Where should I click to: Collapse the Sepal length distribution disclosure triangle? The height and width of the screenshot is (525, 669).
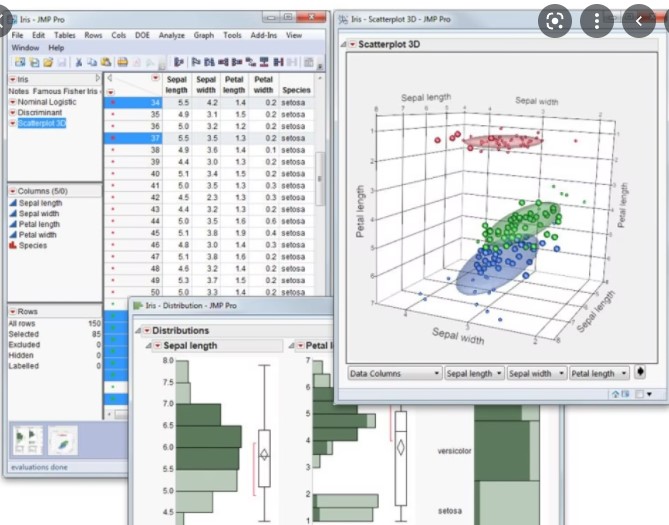[x=148, y=345]
